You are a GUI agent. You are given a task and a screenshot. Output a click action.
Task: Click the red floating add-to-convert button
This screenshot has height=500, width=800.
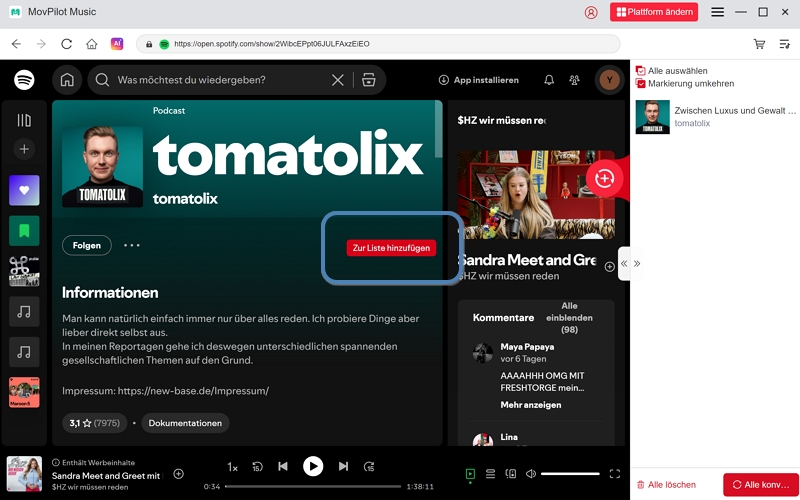coord(605,178)
